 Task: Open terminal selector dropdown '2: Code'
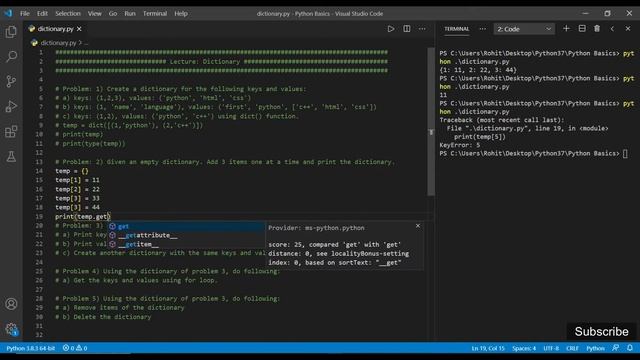tap(524, 29)
